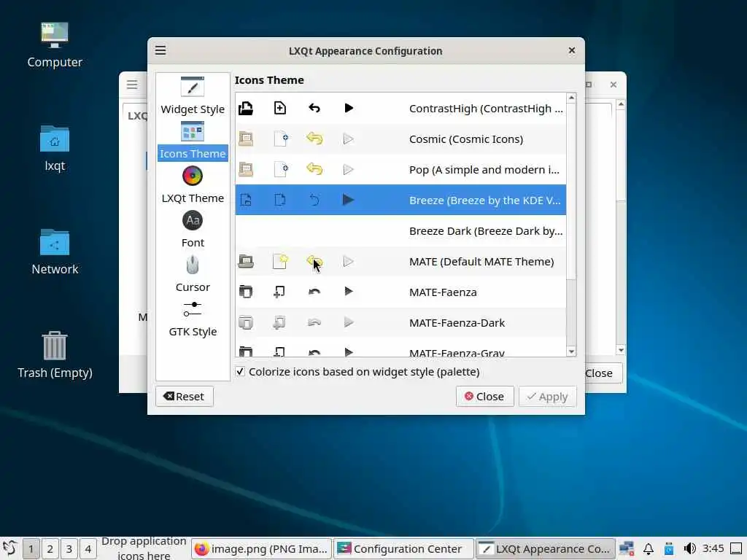Open the GTK Style section

(193, 319)
